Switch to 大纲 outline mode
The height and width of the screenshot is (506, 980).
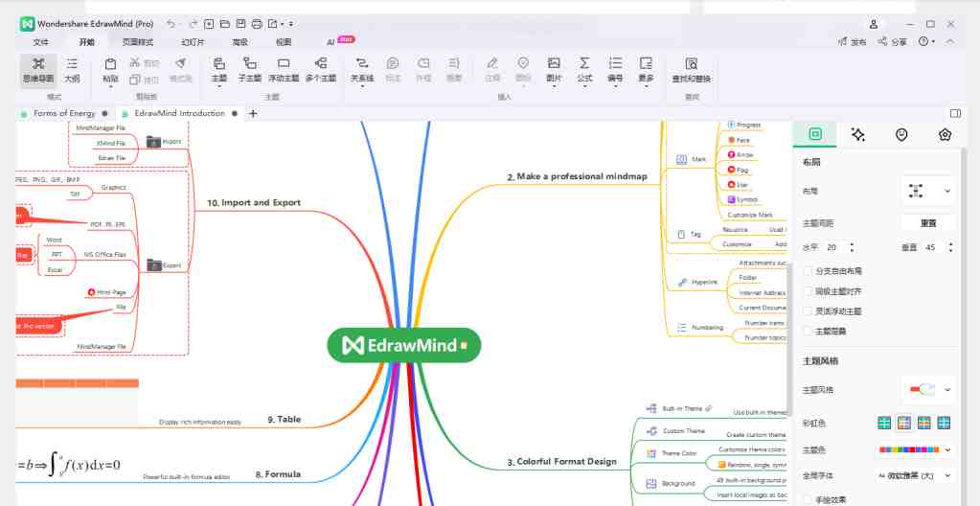(x=71, y=68)
